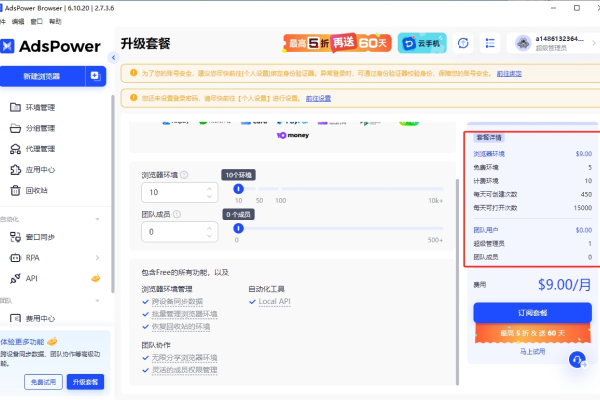The width and height of the screenshot is (600, 400).
Task: Open 窗口同步 window sync item
Action: tap(40, 237)
